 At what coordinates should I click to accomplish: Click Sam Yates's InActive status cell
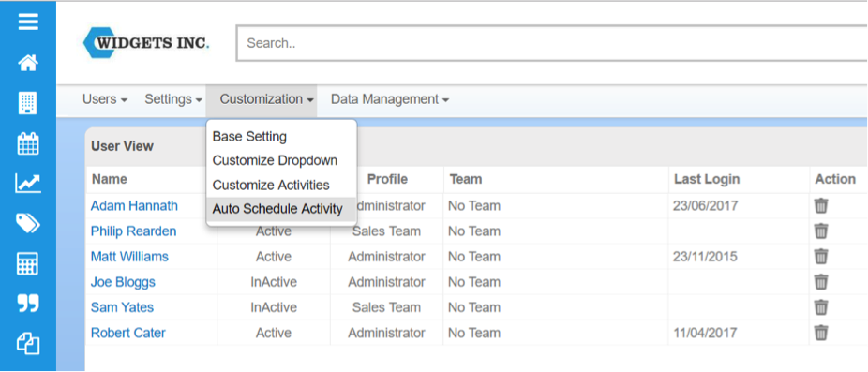pyautogui.click(x=274, y=307)
